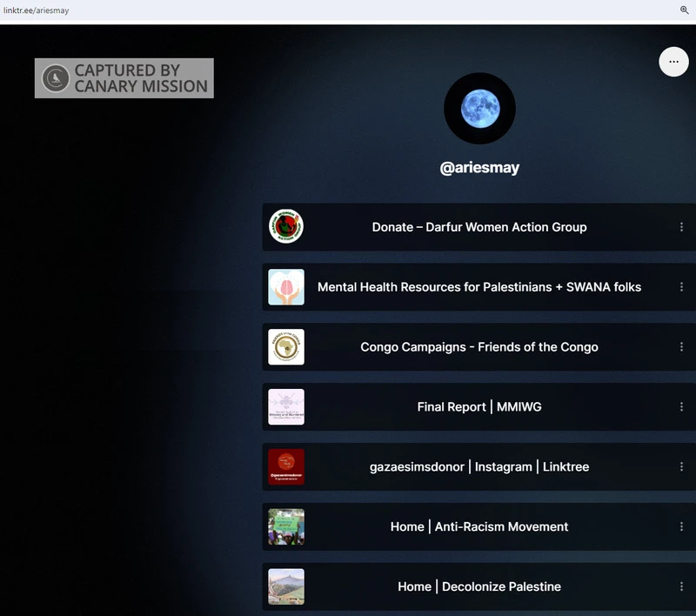Image resolution: width=696 pixels, height=616 pixels.
Task: Click the blue moon profile avatar
Action: point(479,109)
